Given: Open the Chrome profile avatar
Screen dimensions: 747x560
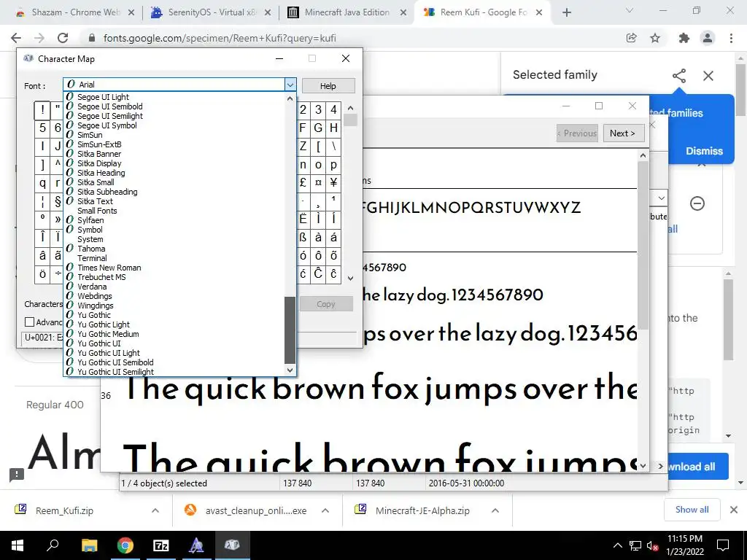Looking at the screenshot, I should (x=708, y=38).
